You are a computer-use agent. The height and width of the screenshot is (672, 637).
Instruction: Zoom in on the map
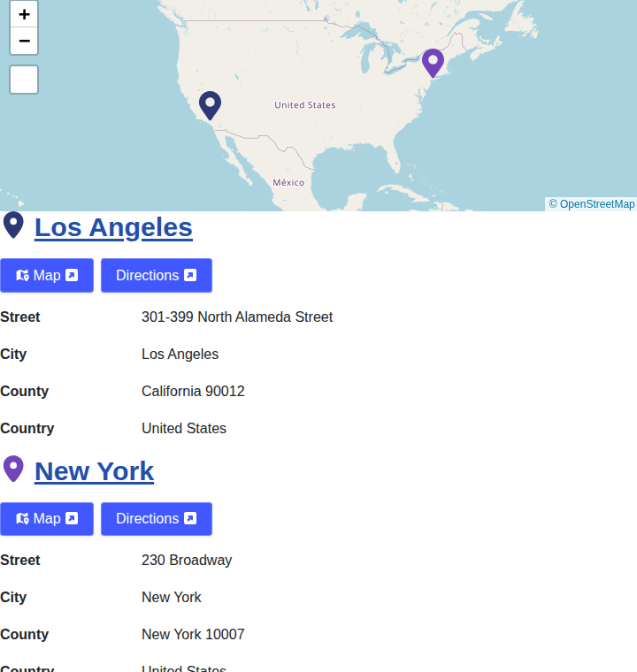[24, 14]
